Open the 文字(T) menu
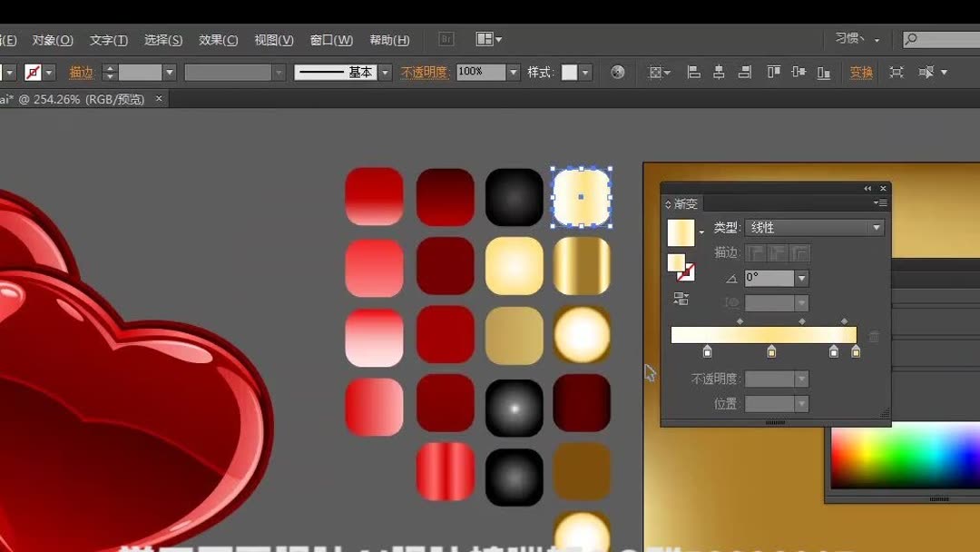This screenshot has height=552, width=980. tap(108, 40)
